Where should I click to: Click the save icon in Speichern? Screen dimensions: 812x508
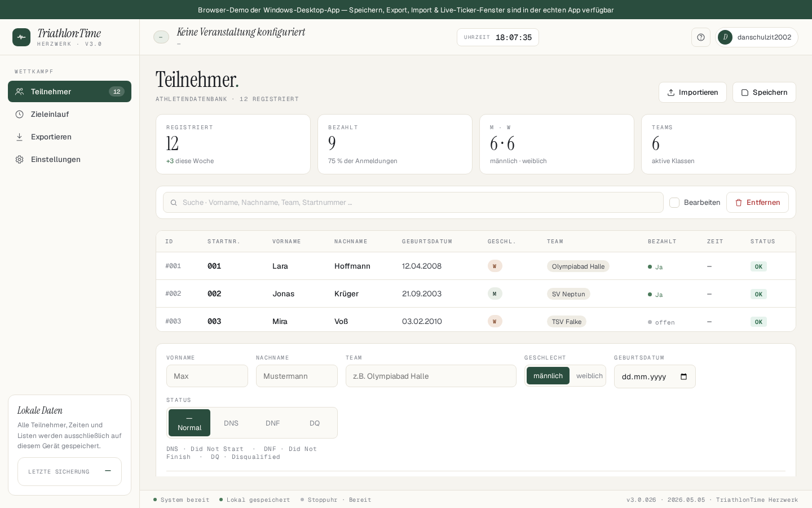745,93
